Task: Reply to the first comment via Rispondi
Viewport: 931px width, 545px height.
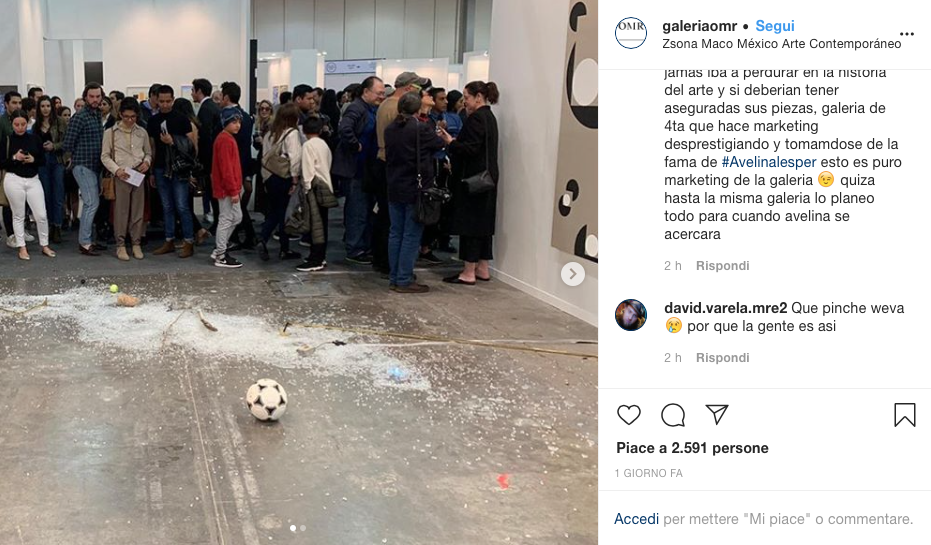Action: [x=723, y=265]
